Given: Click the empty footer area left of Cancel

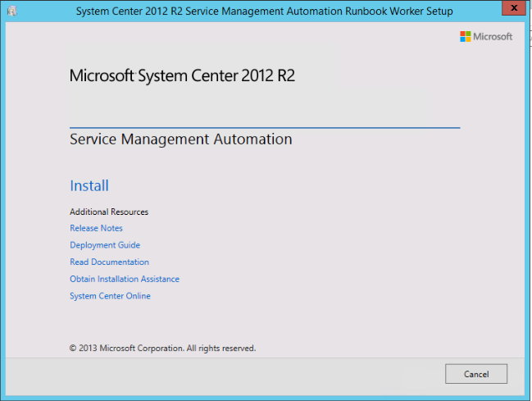Looking at the screenshot, I should click(246, 374).
